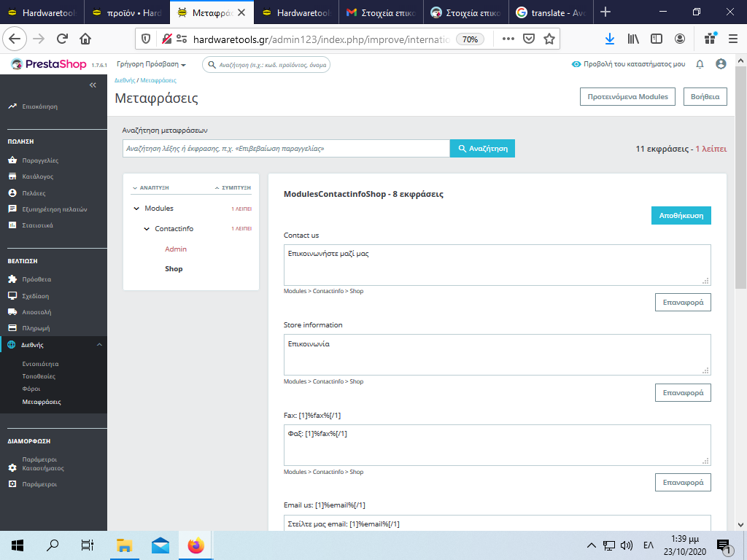Reset the Store information translation
Viewport: 747px width, 560px height.
(x=683, y=393)
